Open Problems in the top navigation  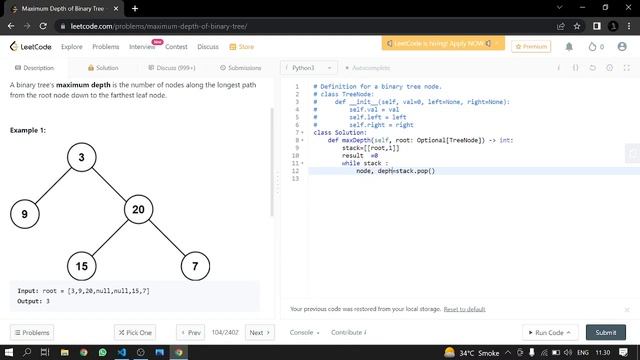(106, 47)
